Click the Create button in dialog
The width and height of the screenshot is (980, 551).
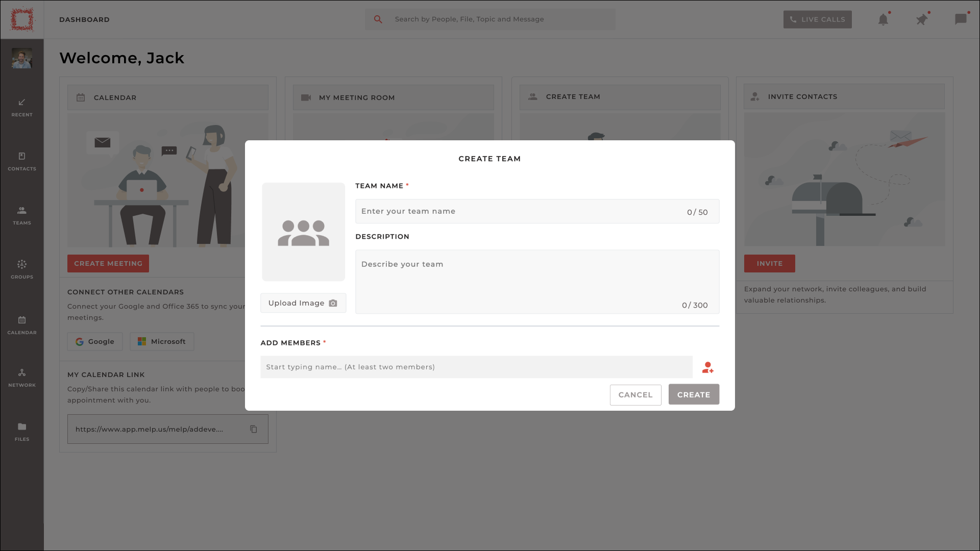(x=694, y=394)
